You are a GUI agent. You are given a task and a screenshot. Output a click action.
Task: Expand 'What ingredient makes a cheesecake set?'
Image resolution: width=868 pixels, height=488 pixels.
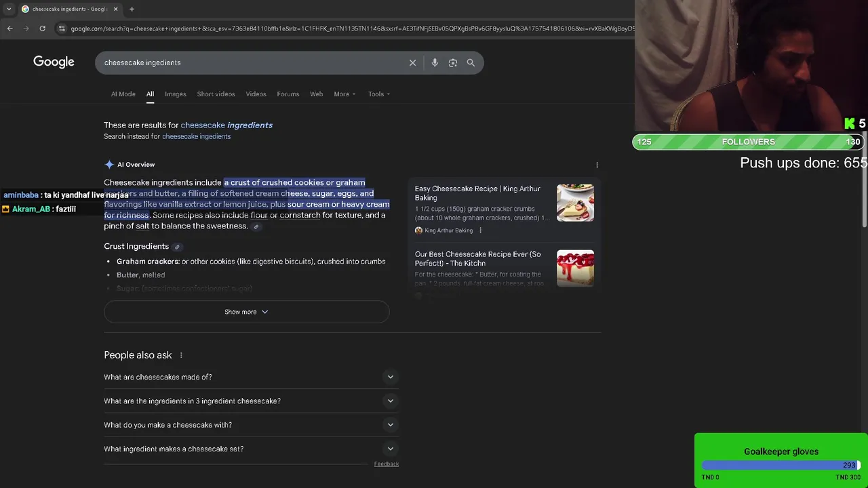pyautogui.click(x=251, y=449)
